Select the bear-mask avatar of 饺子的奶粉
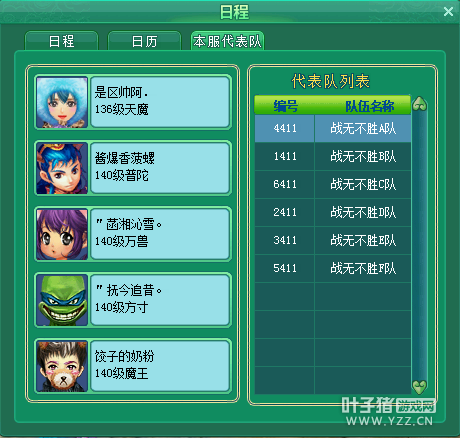This screenshot has width=460, height=438. click(x=62, y=366)
